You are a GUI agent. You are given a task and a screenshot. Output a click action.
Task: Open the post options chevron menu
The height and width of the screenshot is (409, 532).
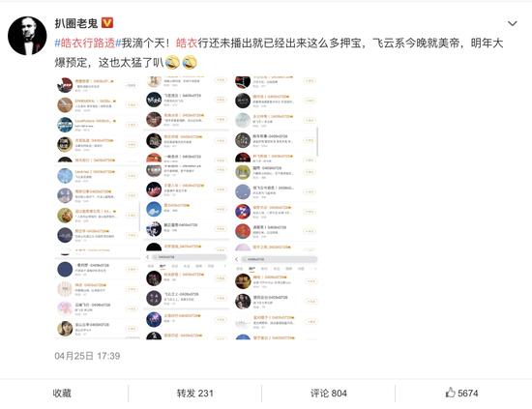coord(512,23)
